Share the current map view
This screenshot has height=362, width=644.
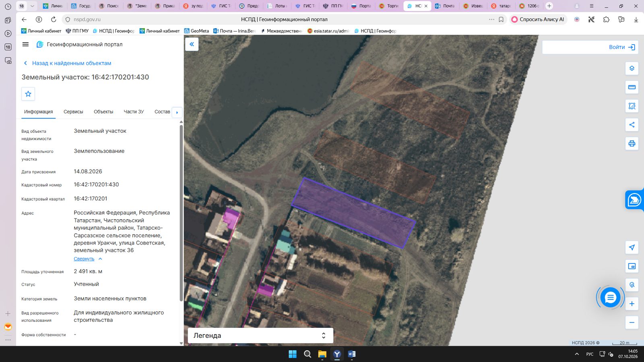(632, 125)
